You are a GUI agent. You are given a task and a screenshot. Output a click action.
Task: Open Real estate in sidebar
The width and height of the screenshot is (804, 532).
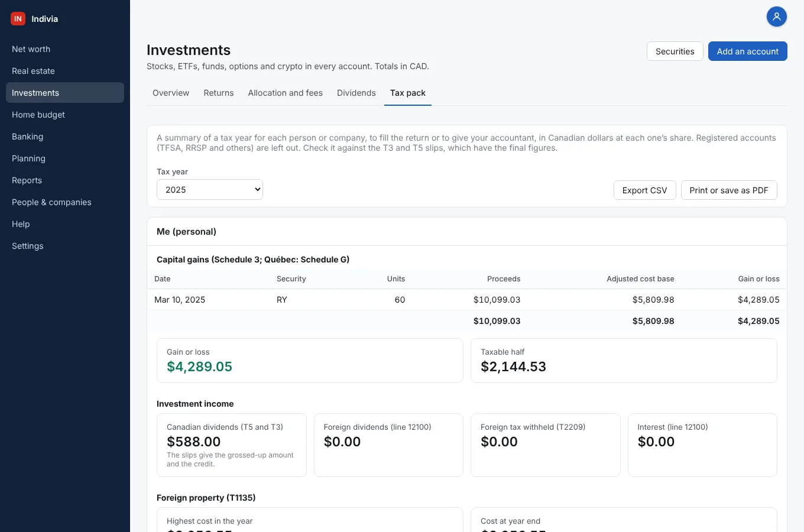click(x=65, y=71)
